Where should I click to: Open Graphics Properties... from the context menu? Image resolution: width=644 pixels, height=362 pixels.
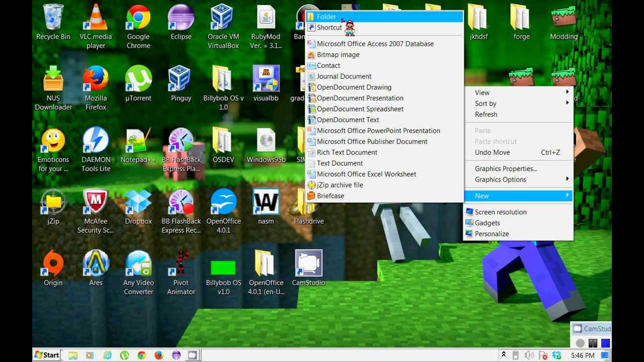518,168
